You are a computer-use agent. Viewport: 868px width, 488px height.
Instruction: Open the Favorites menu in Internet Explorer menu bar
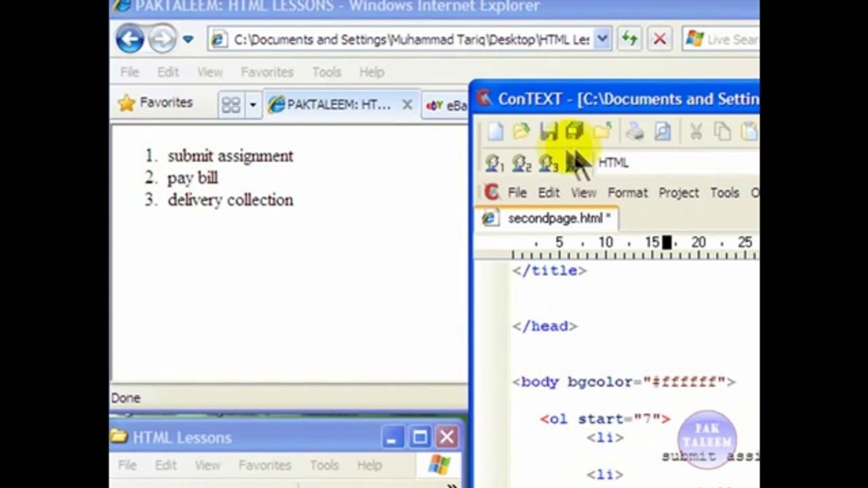click(267, 72)
